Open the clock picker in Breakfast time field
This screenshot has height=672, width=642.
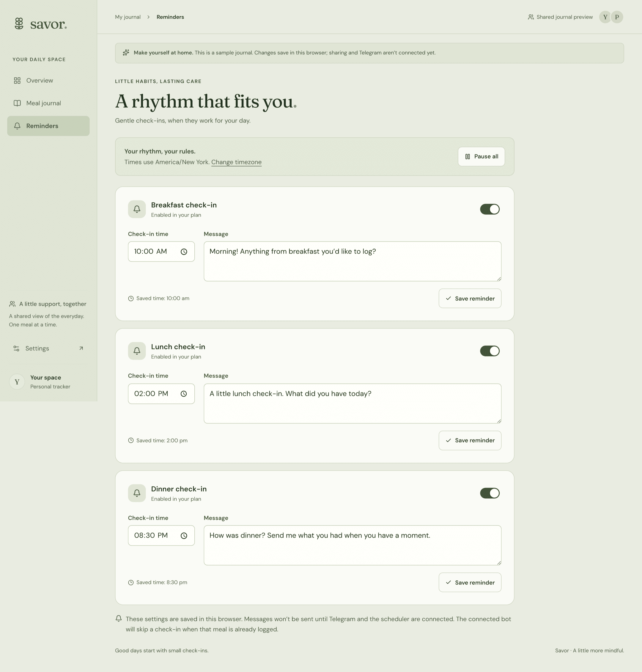click(x=184, y=252)
